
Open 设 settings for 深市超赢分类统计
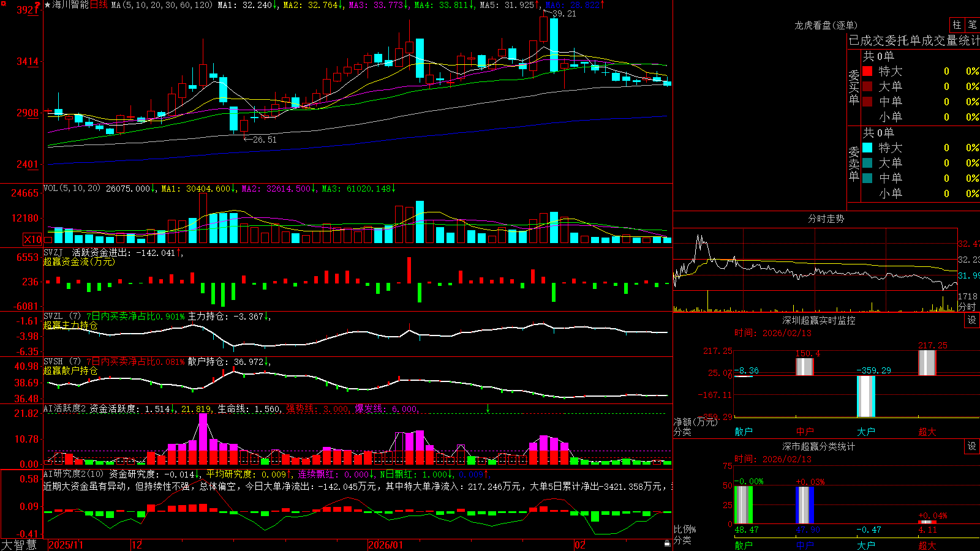(x=972, y=446)
